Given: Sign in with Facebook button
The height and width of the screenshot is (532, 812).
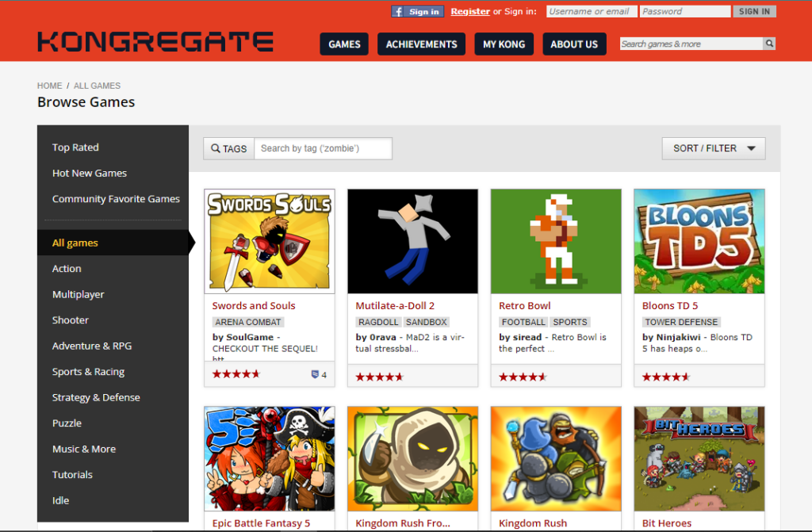Looking at the screenshot, I should (x=417, y=12).
